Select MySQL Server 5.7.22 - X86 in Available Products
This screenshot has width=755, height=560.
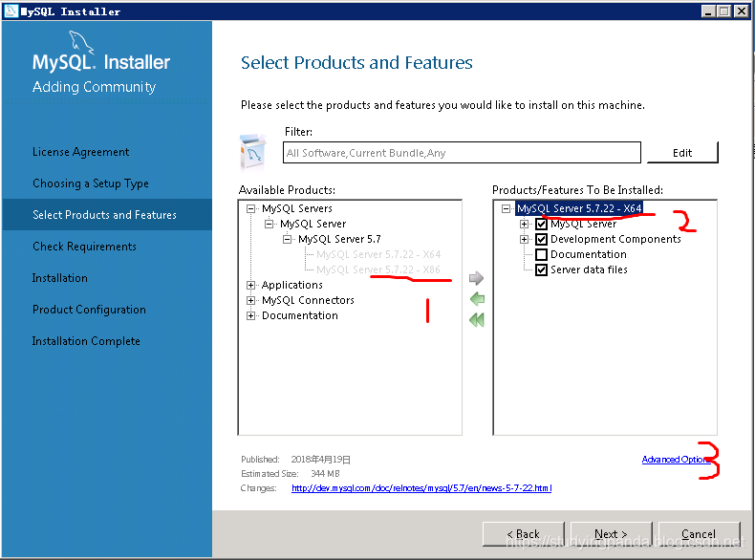(x=378, y=269)
